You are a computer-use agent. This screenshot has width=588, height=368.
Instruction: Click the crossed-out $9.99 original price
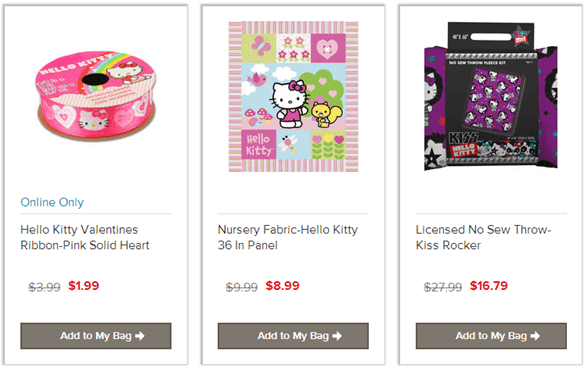(x=242, y=287)
